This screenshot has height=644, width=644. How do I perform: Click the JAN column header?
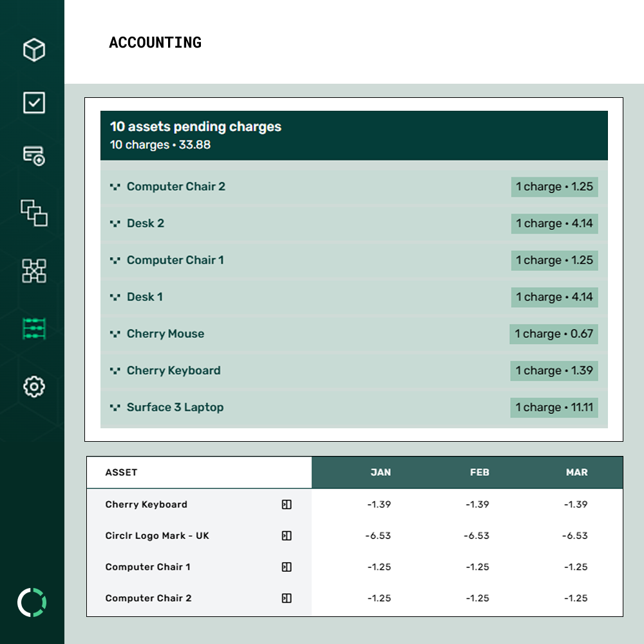(381, 472)
